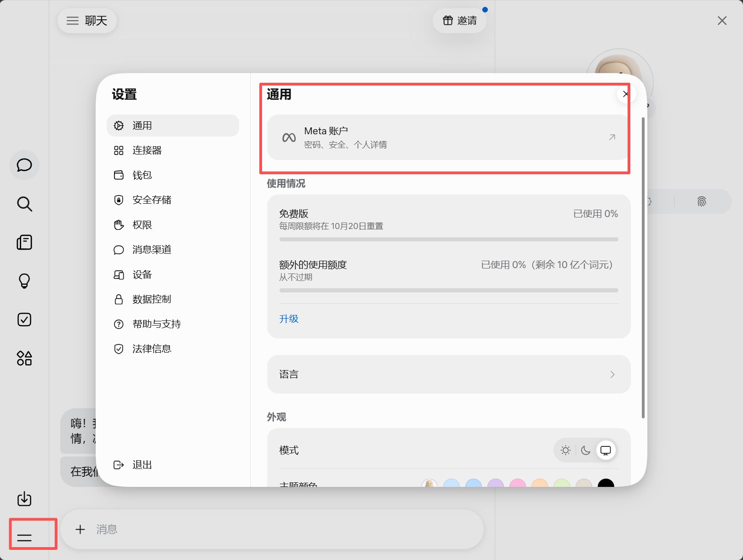Click the lightbulb ideas sidebar icon

[x=24, y=281]
